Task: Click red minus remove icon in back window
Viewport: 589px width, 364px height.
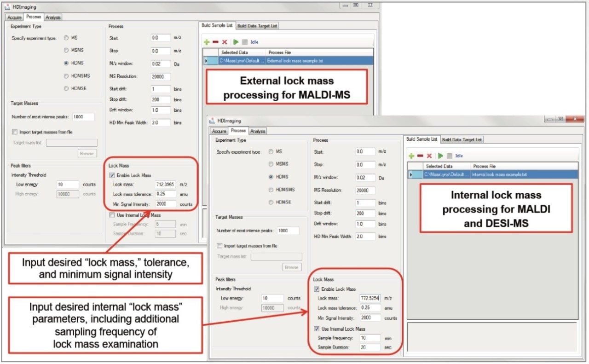Action: tap(215, 42)
